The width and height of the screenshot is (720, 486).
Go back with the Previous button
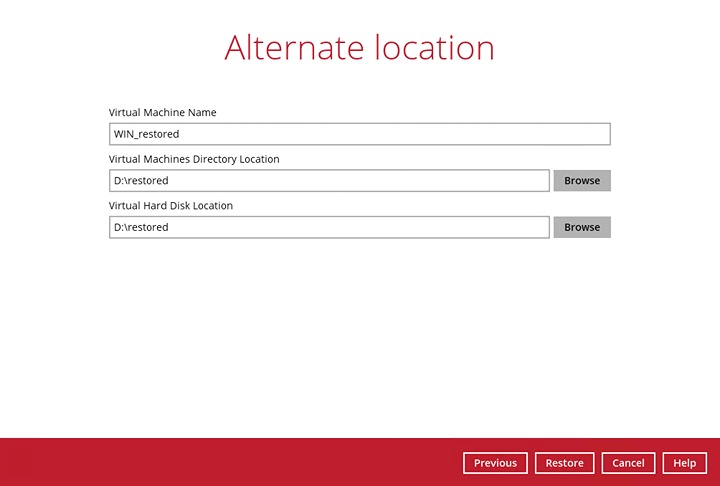point(495,463)
